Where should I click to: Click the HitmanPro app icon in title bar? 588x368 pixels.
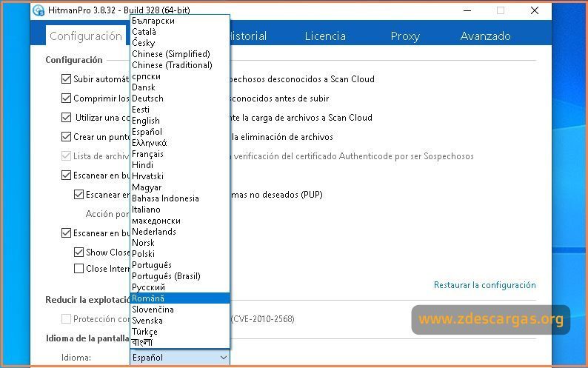pyautogui.click(x=39, y=10)
